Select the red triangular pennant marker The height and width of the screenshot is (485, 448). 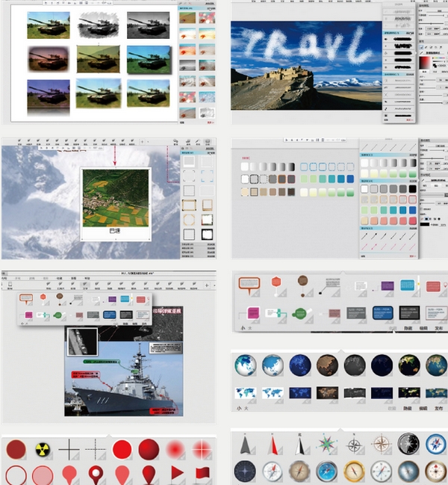176,473
